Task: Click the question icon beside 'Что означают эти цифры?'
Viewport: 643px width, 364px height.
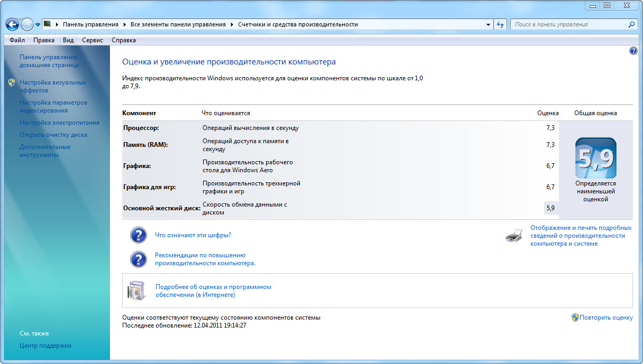Action: pyautogui.click(x=138, y=235)
